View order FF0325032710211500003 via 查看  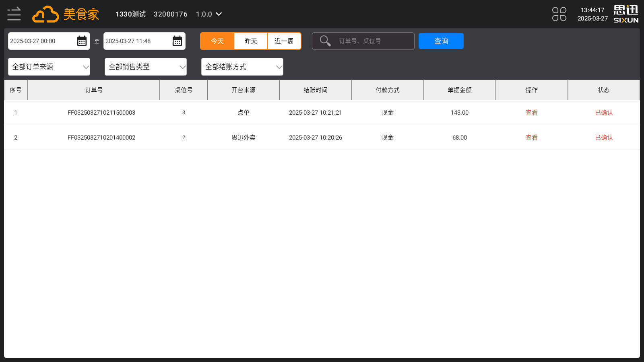(532, 113)
